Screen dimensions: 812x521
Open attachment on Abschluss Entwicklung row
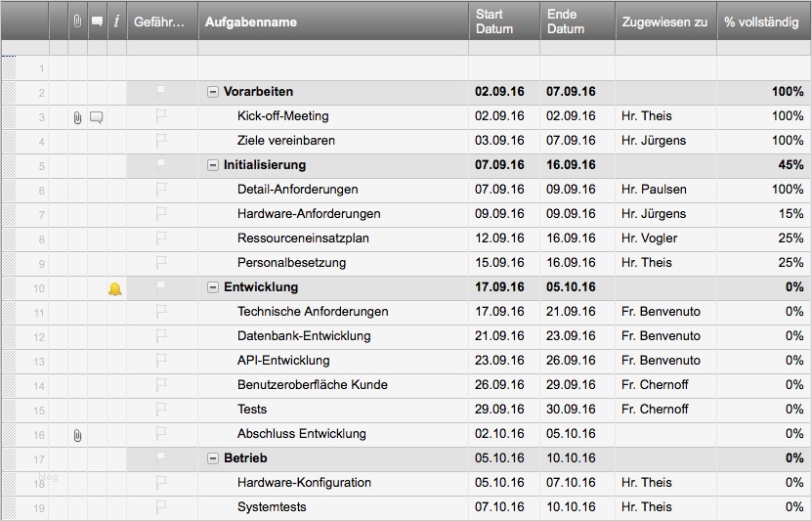[x=77, y=435]
